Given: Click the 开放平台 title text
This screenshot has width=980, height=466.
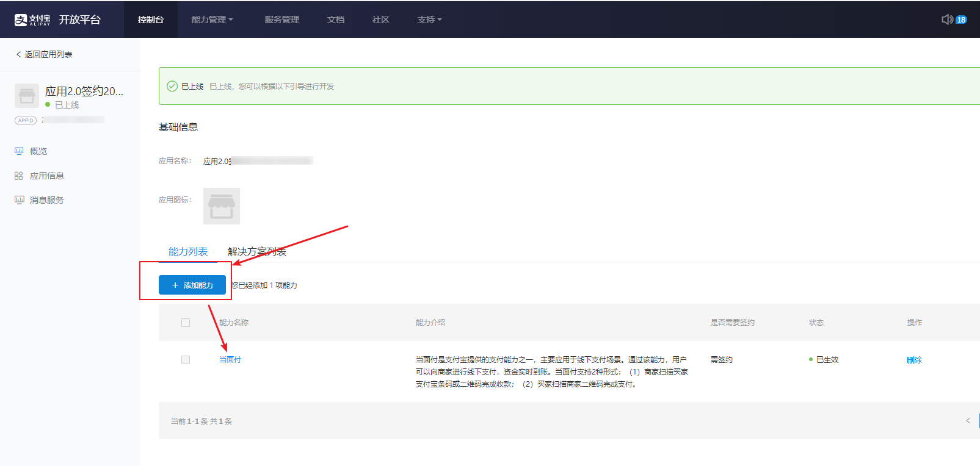Looking at the screenshot, I should (80, 20).
